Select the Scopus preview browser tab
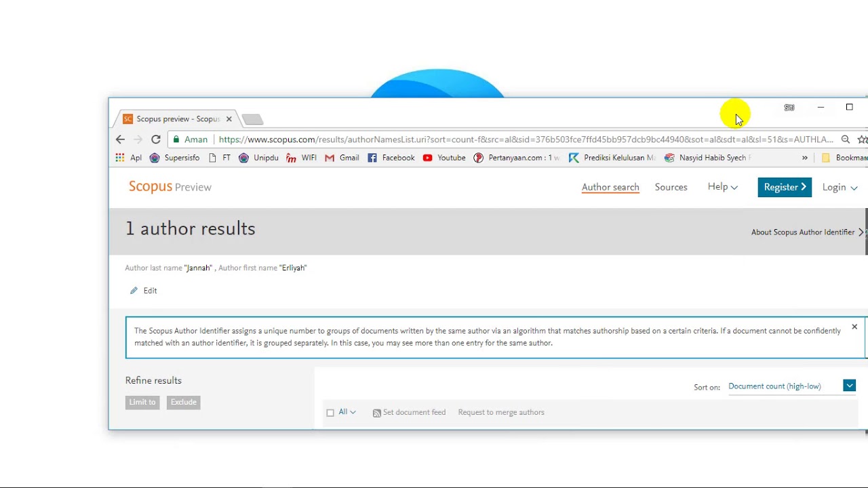Image resolution: width=868 pixels, height=488 pixels. [178, 119]
